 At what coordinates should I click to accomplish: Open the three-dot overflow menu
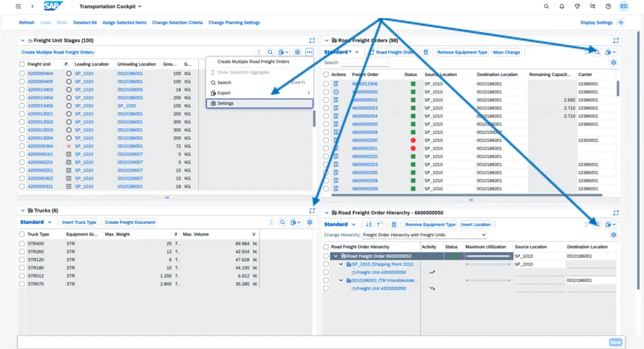pos(310,52)
